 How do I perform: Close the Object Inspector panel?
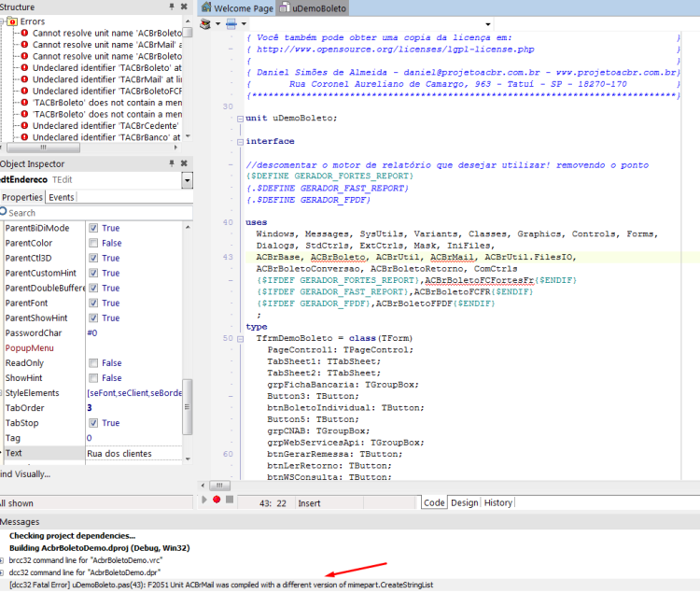click(x=184, y=163)
